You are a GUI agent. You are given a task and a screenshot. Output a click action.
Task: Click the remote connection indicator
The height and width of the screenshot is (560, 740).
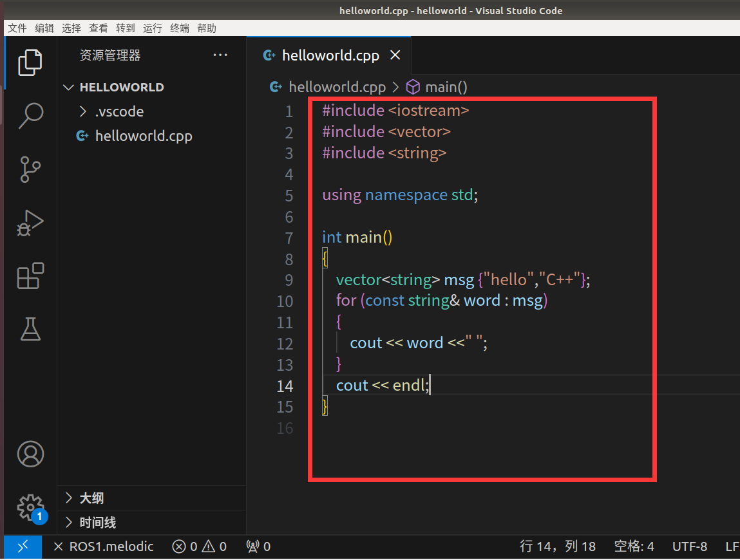[x=21, y=546]
